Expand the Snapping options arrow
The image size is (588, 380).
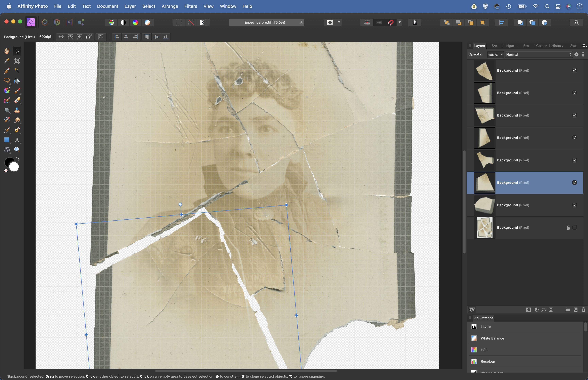(x=399, y=22)
